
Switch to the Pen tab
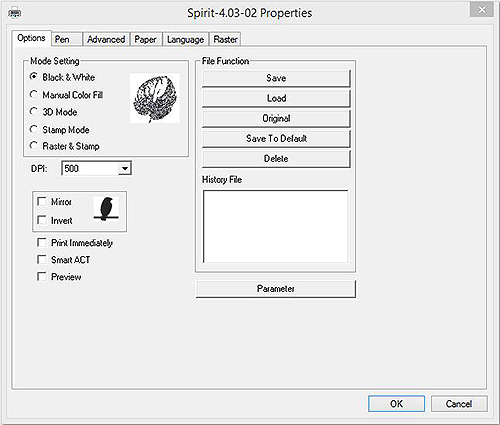pyautogui.click(x=67, y=39)
